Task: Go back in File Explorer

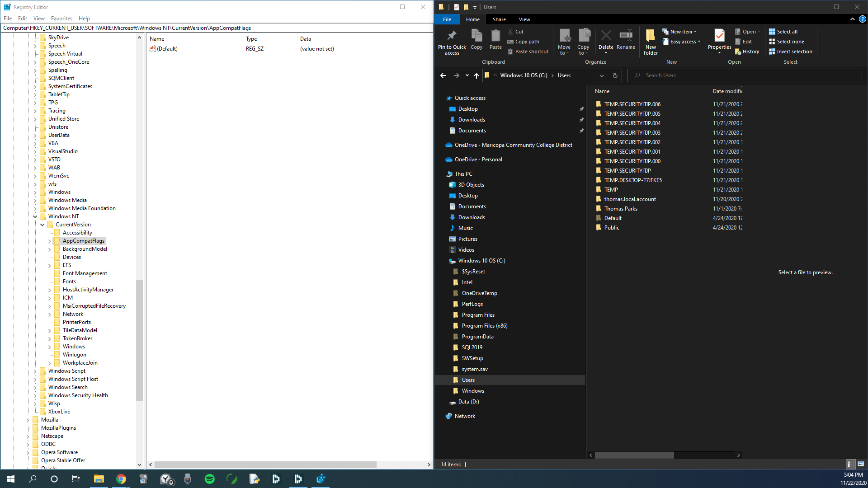Action: 443,75
